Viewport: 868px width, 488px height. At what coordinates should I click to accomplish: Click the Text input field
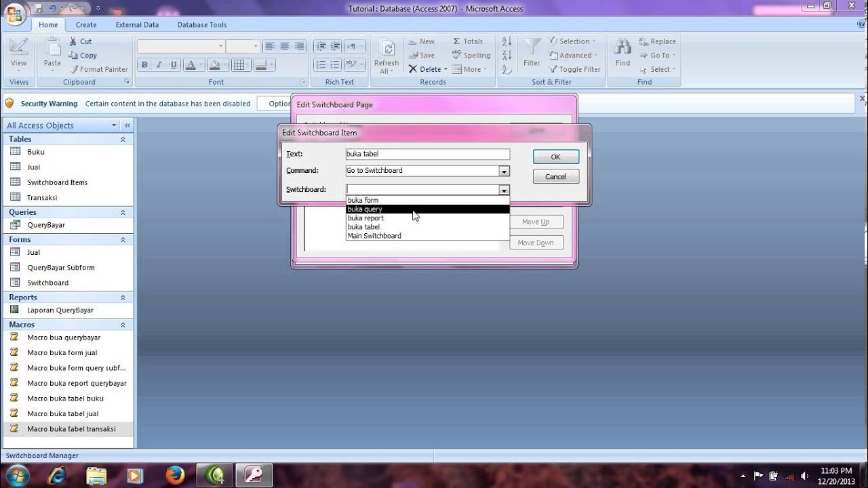(427, 154)
